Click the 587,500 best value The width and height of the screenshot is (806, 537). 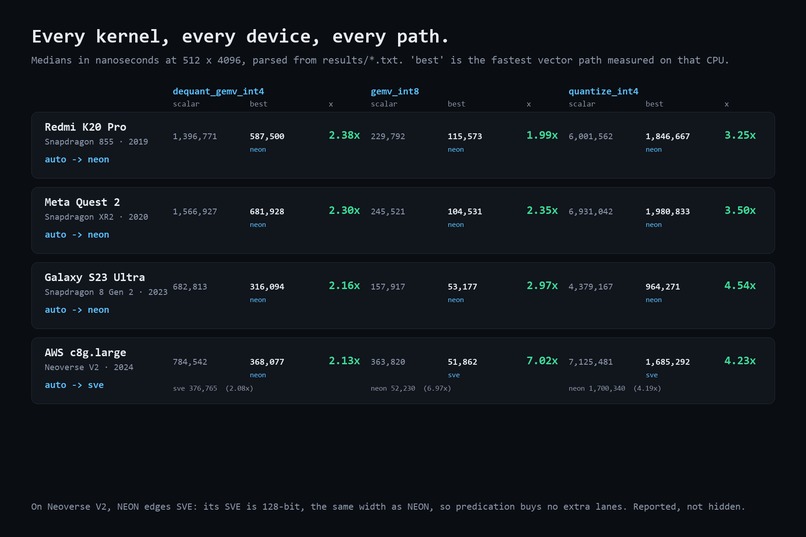tap(267, 136)
